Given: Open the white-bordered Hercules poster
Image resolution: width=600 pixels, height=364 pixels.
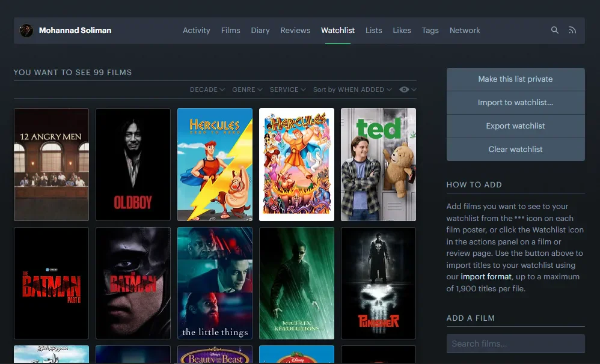Looking at the screenshot, I should (296, 165).
